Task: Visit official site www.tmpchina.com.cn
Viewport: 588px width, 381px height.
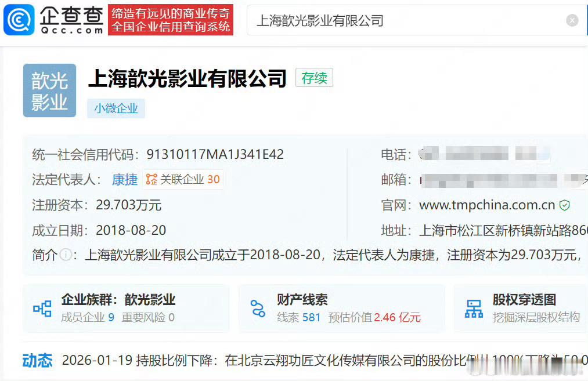Action: (487, 205)
